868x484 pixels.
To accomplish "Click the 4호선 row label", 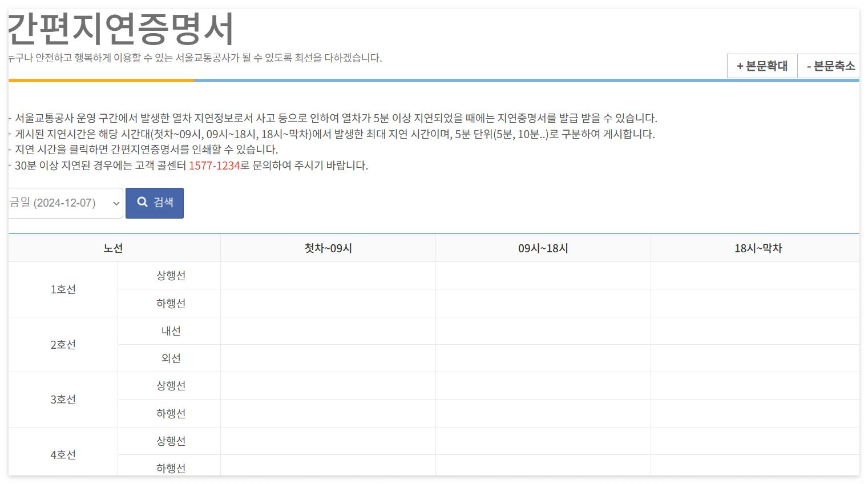I will tap(63, 455).
